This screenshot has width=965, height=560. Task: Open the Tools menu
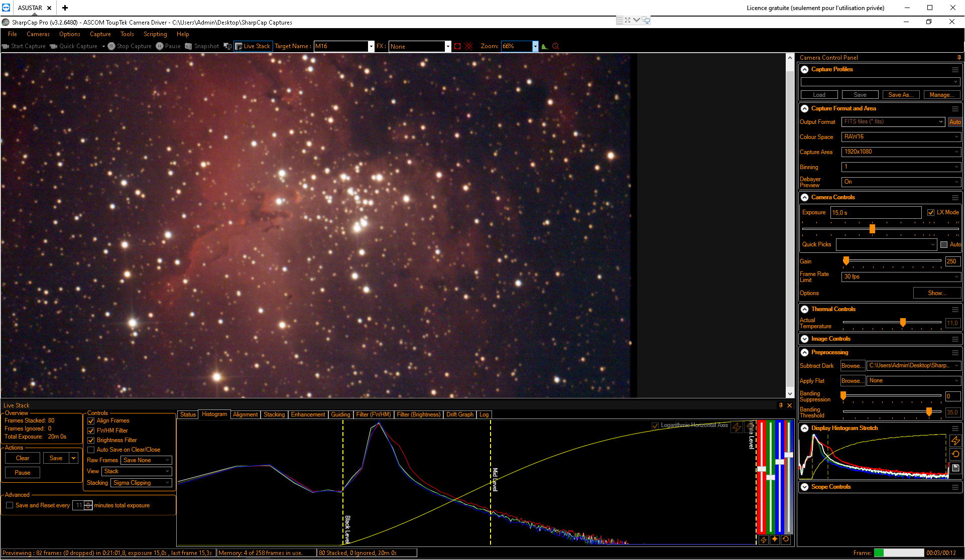coord(127,34)
